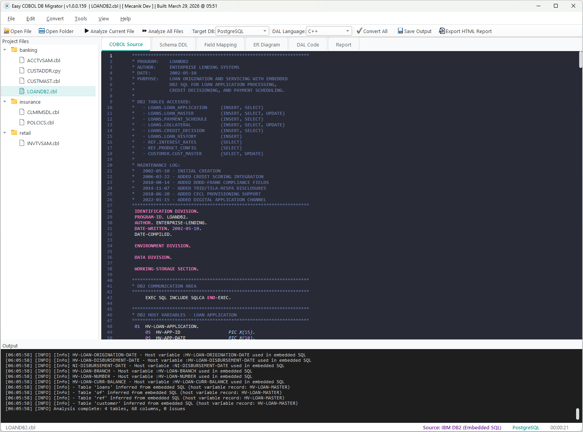
Task: Click the insurance folder label
Action: [x=30, y=102]
